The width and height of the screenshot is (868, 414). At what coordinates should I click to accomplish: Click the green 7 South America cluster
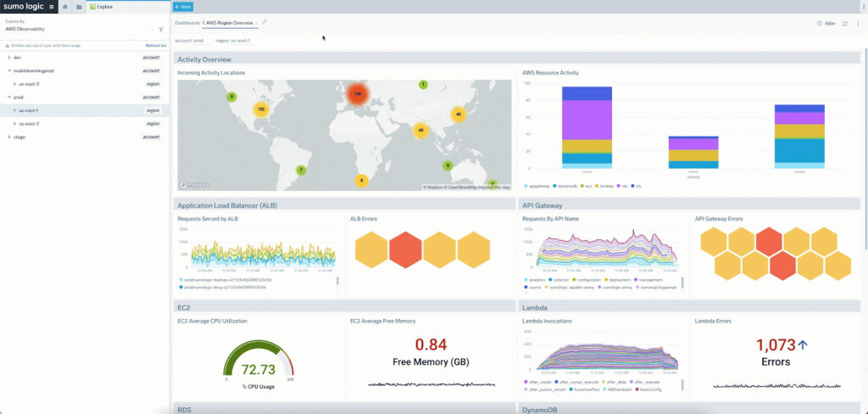301,171
